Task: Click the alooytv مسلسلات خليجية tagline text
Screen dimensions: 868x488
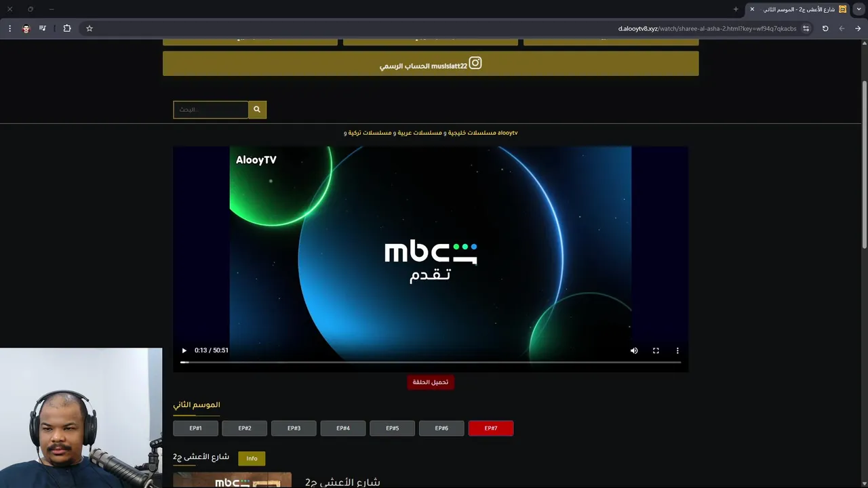Action: tap(431, 133)
